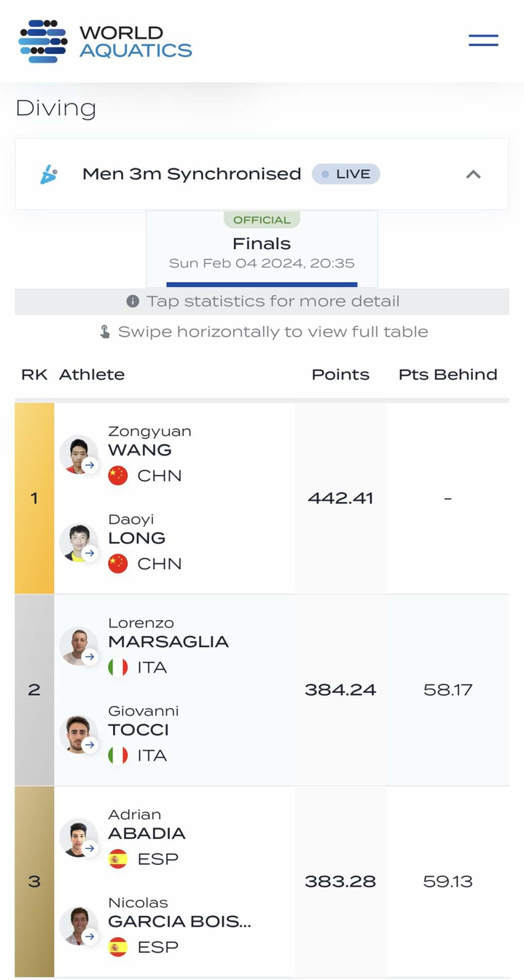Open Giovanni Tocci athlete profile photo
Screen dimensions: 524x980
pyautogui.click(x=79, y=734)
